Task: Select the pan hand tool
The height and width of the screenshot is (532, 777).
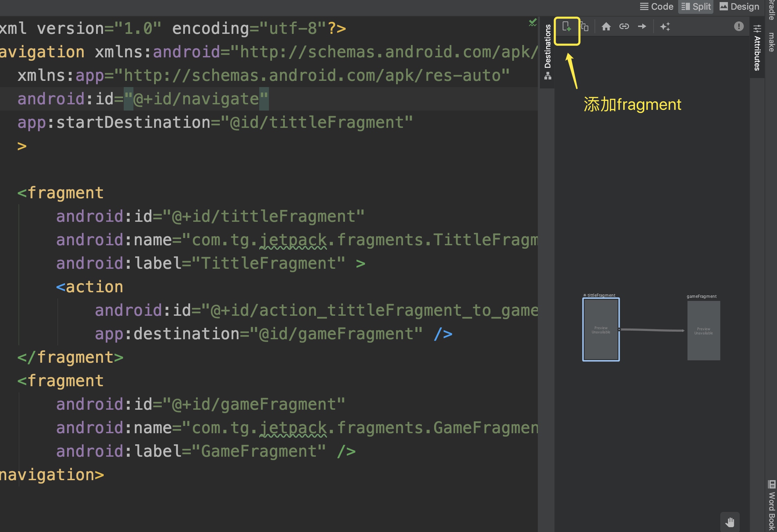Action: tap(730, 522)
